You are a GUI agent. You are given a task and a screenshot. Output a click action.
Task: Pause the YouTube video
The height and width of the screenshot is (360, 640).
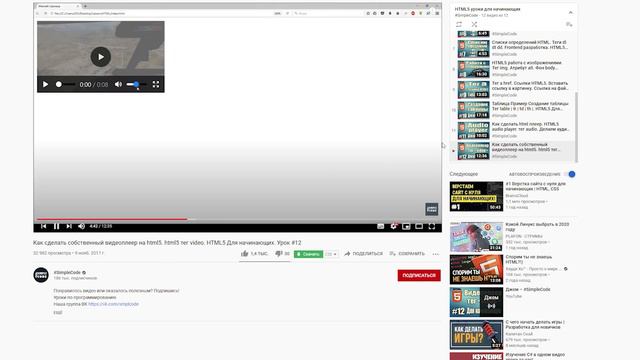coord(56,226)
